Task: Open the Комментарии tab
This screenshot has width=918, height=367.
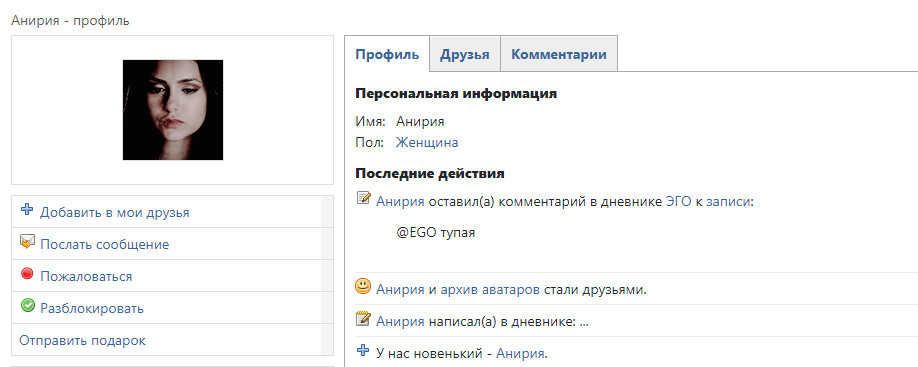Action: click(x=559, y=54)
